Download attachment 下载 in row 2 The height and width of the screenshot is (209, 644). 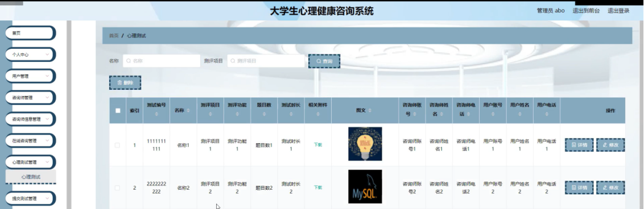(318, 187)
